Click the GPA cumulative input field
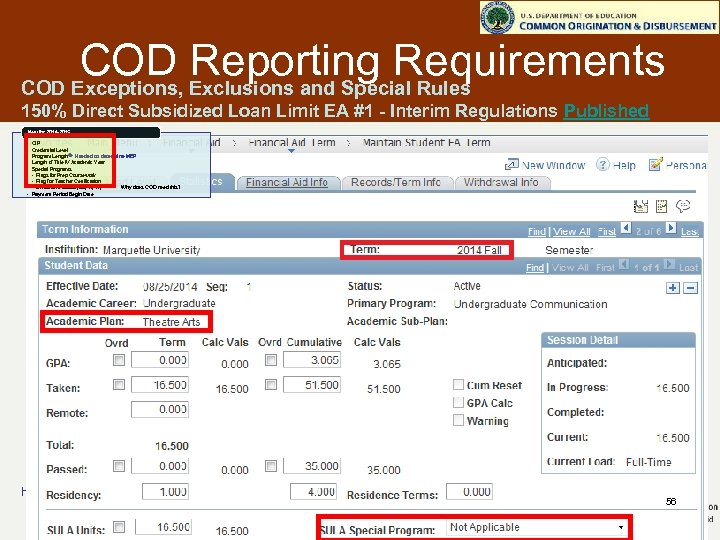Image resolution: width=720 pixels, height=540 pixels. (312, 360)
